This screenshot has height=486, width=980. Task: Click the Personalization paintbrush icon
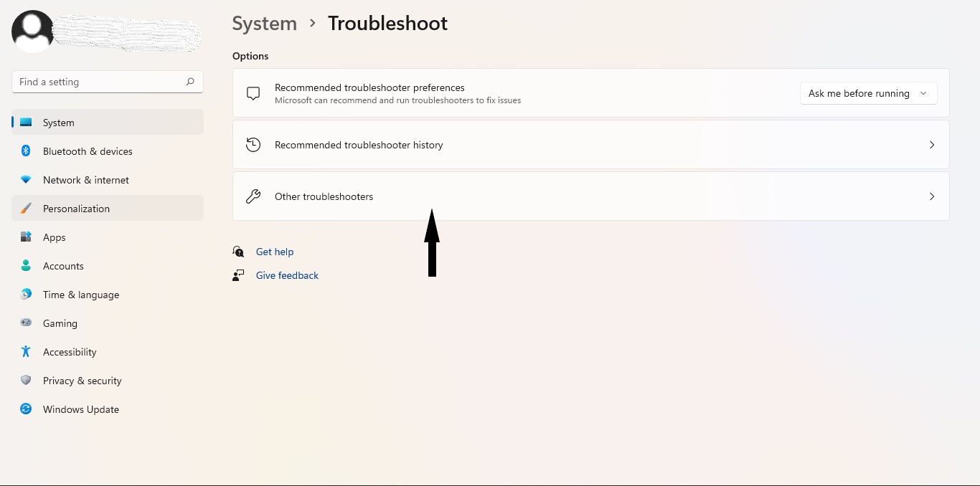[x=26, y=209]
